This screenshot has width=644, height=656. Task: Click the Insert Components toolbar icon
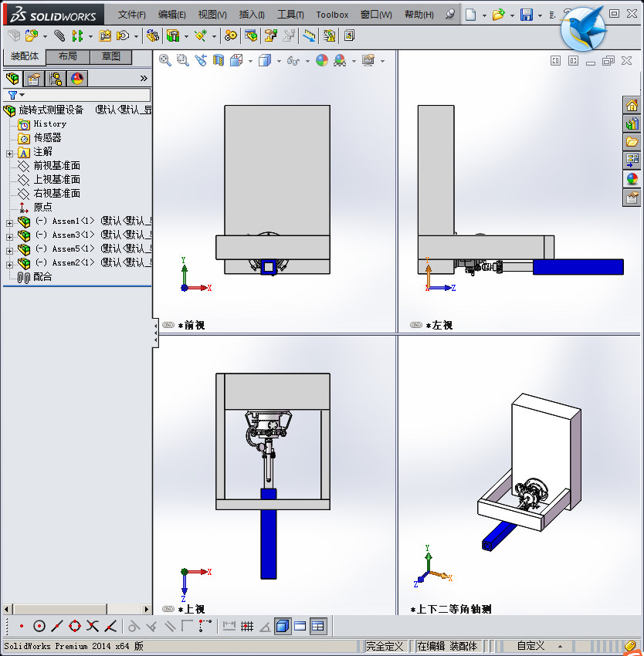[x=32, y=36]
